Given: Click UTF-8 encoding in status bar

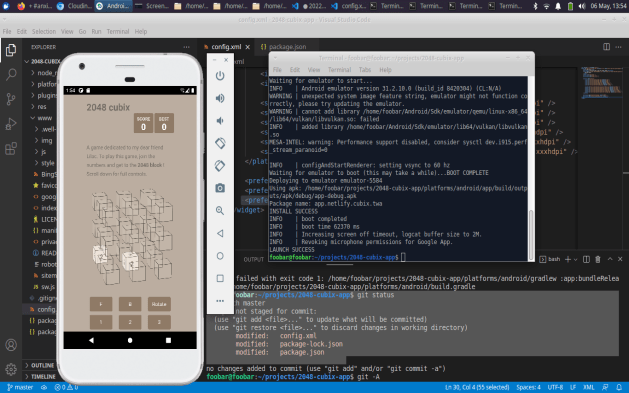Looking at the screenshot, I should pos(555,387).
